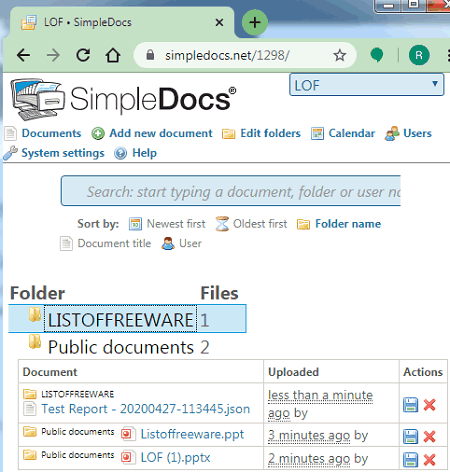
Task: Bookmark page with the star icon
Action: coord(340,55)
